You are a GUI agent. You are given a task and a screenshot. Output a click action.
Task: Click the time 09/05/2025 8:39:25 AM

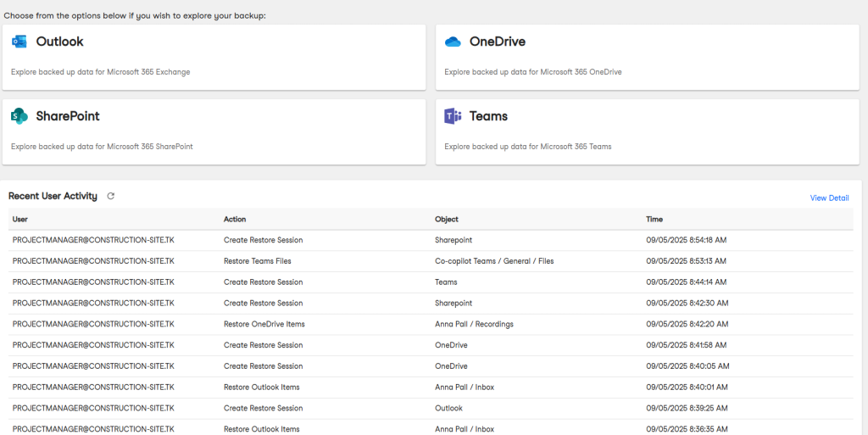(687, 409)
